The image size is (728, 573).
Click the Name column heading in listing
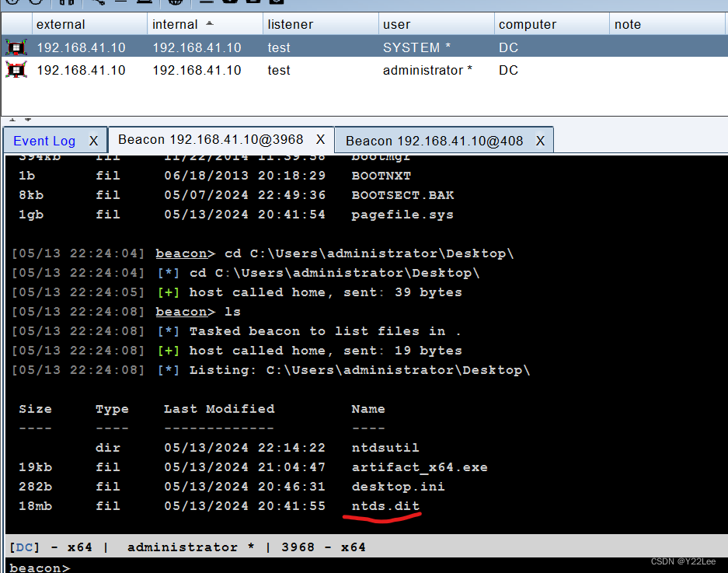(368, 409)
